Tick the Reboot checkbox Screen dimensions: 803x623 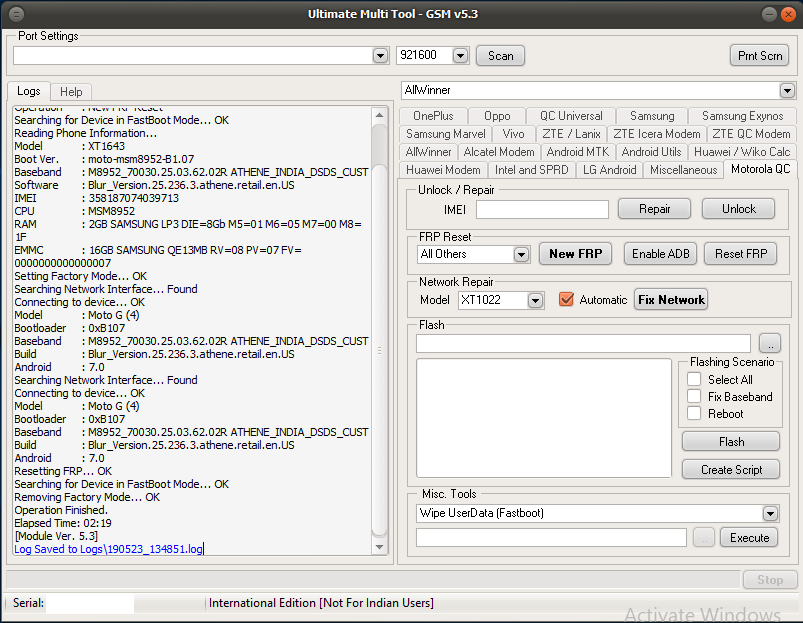[694, 414]
